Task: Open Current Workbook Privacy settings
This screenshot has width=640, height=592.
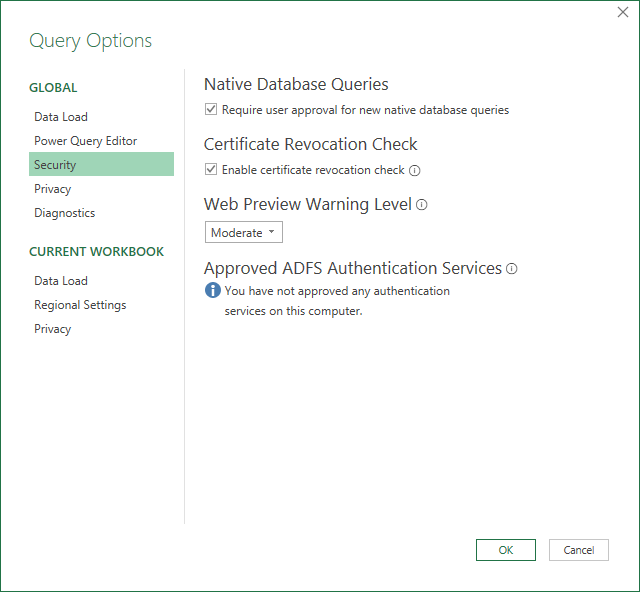Action: tap(53, 329)
